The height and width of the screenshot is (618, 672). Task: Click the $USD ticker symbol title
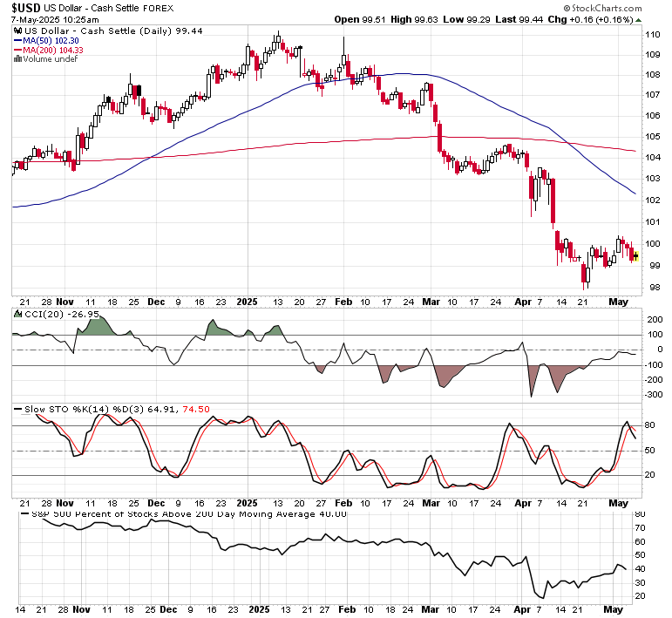[26, 8]
